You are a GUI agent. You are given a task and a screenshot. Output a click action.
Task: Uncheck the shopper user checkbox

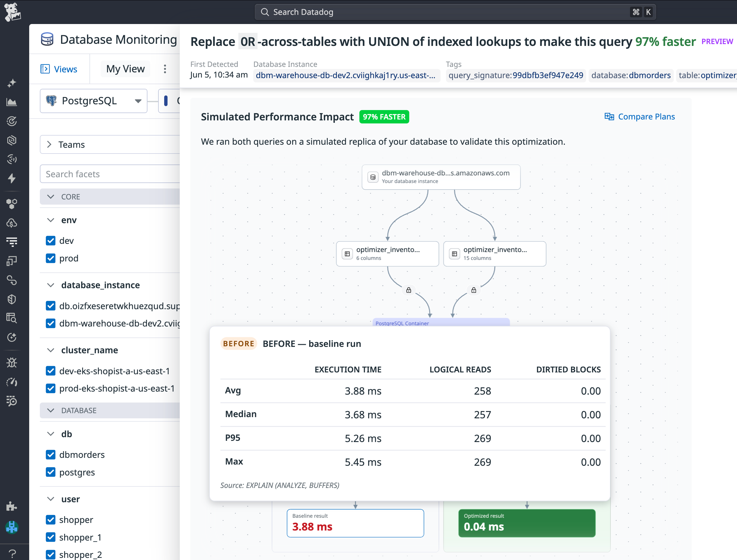pyautogui.click(x=51, y=520)
